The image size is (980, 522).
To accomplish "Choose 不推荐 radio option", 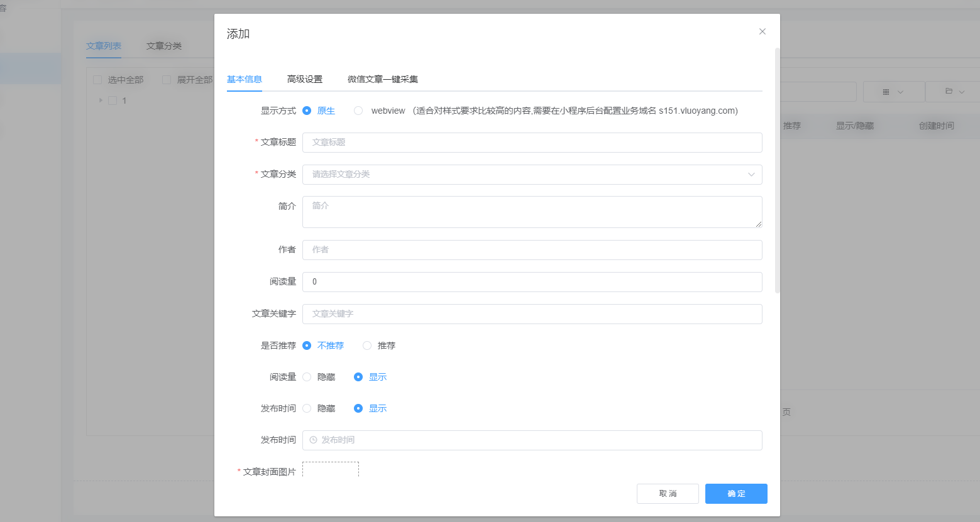I will click(x=307, y=345).
